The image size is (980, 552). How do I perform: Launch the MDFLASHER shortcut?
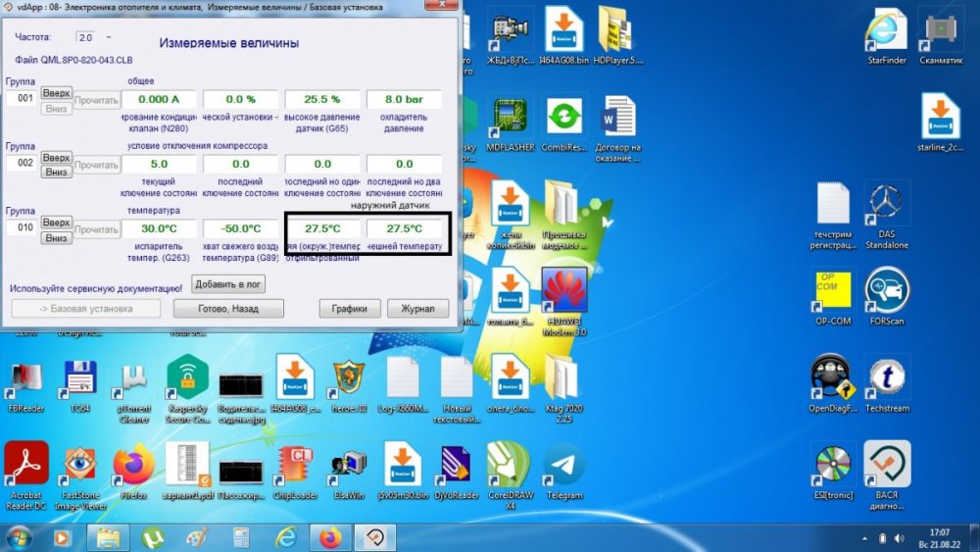click(510, 118)
